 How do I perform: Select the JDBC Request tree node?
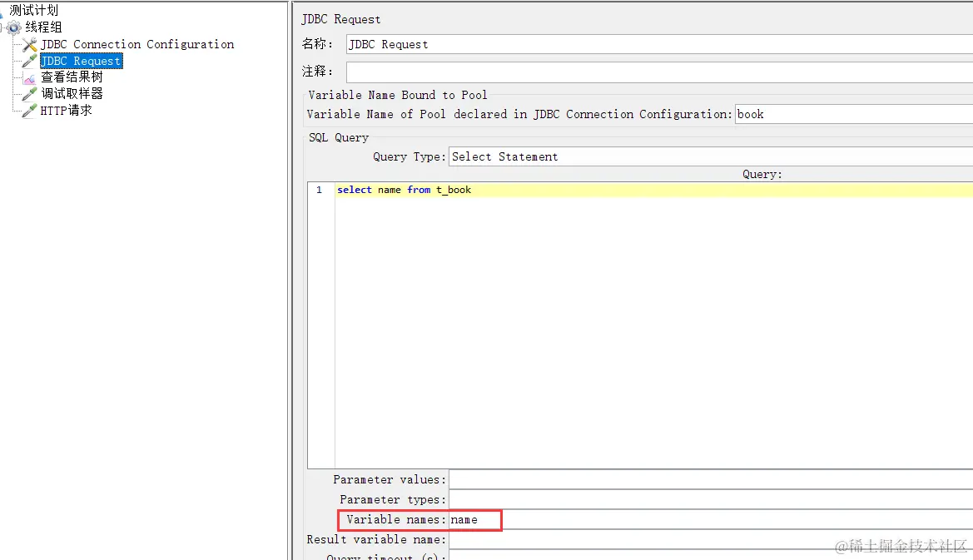pos(81,61)
